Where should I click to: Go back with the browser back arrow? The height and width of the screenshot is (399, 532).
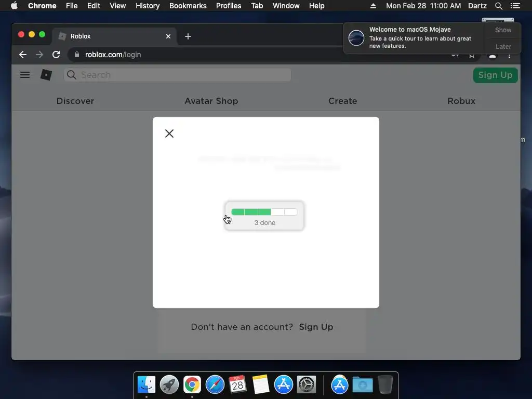(x=23, y=55)
